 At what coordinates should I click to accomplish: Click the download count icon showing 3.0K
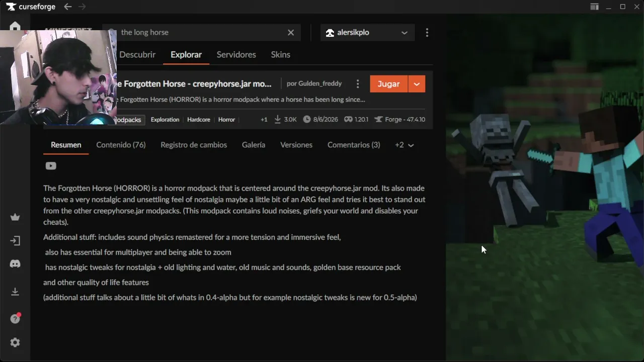pos(278,120)
